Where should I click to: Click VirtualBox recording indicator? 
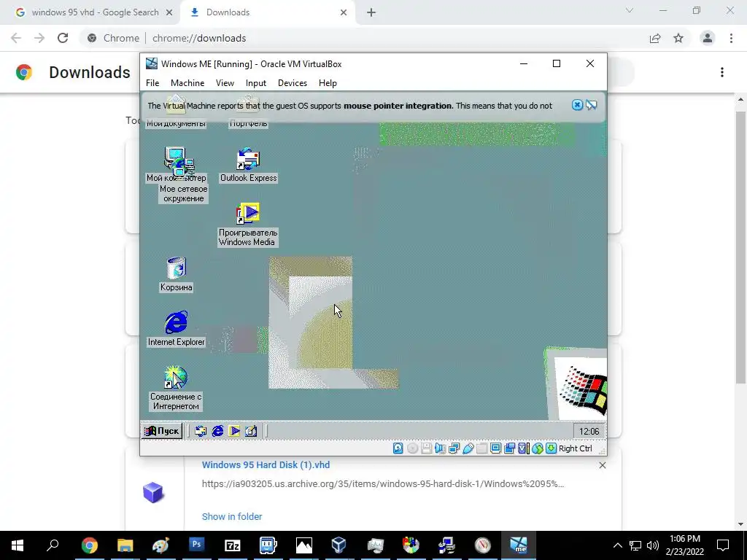(x=509, y=448)
